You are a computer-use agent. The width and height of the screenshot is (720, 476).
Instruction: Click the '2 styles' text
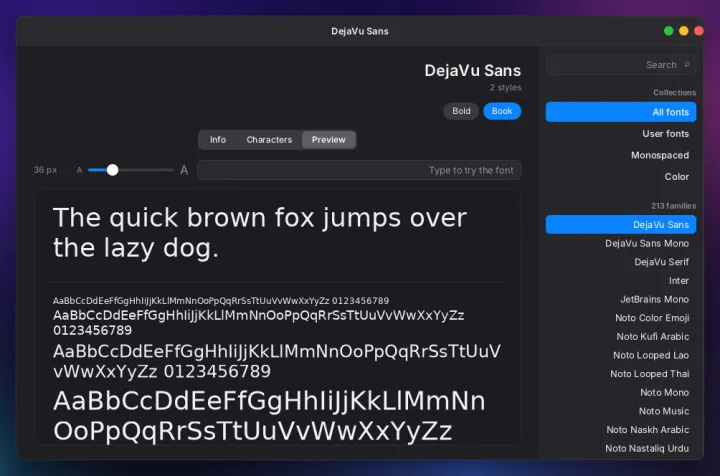[x=505, y=87]
